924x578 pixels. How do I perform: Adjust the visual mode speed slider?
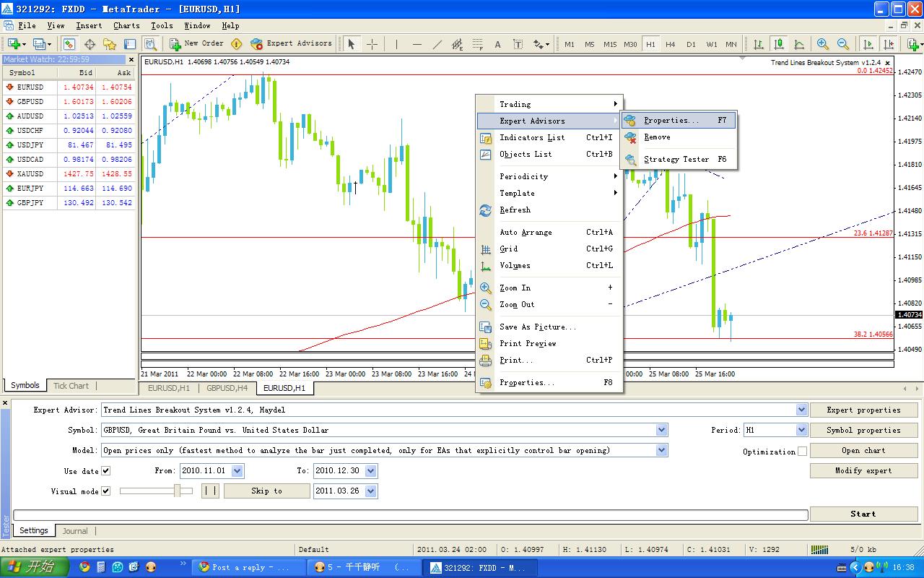[177, 491]
